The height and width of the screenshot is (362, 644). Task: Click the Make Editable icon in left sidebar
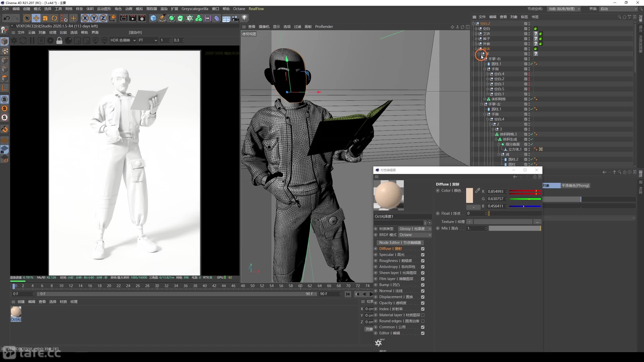pyautogui.click(x=5, y=30)
